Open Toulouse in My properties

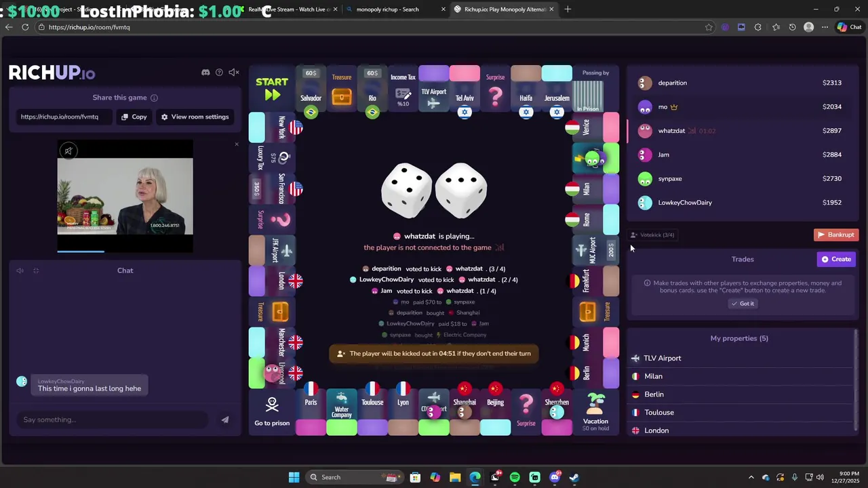[741, 412]
